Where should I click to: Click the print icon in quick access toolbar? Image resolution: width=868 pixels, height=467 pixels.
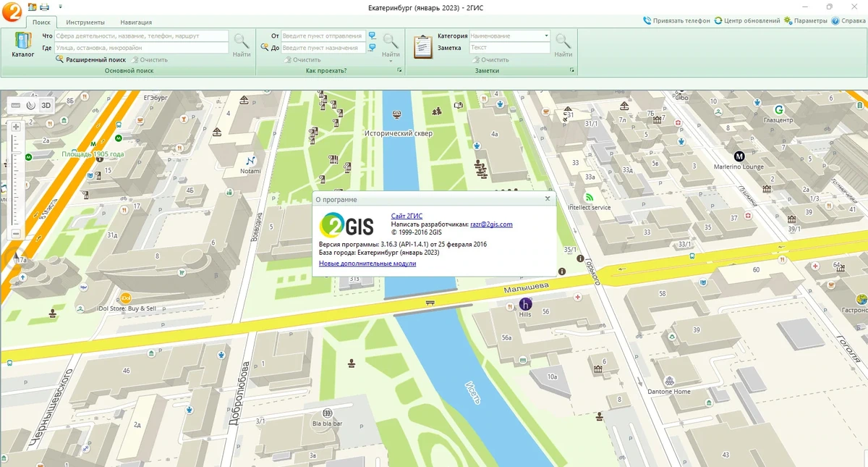click(44, 7)
